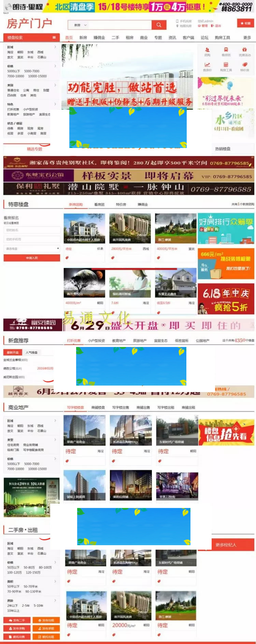Switch to the 人气楼盘 tab
This screenshot has height=644, width=256.
[32, 352]
